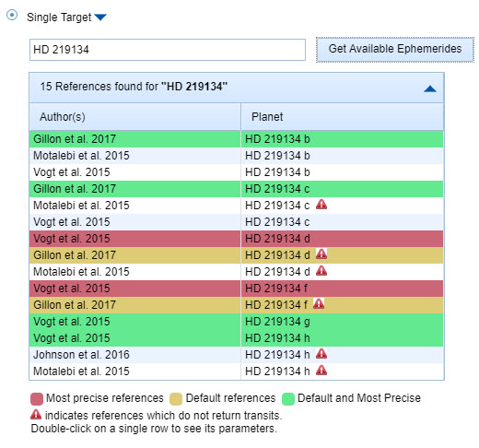The height and width of the screenshot is (448, 479).
Task: Click warning icon on Motalebi HD 219134 d row
Action: 321,270
